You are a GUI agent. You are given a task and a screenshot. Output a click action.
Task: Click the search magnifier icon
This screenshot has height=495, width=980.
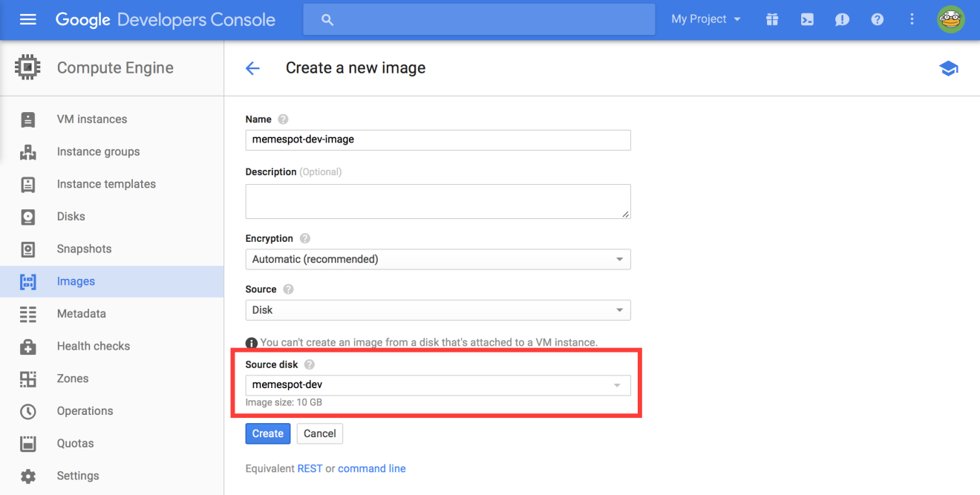pos(327,20)
